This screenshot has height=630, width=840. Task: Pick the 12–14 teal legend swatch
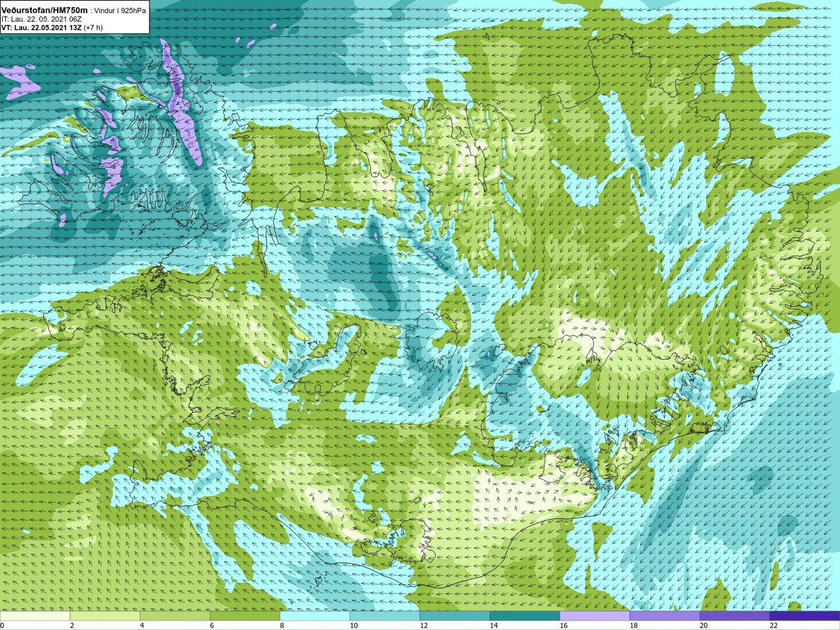(455, 616)
